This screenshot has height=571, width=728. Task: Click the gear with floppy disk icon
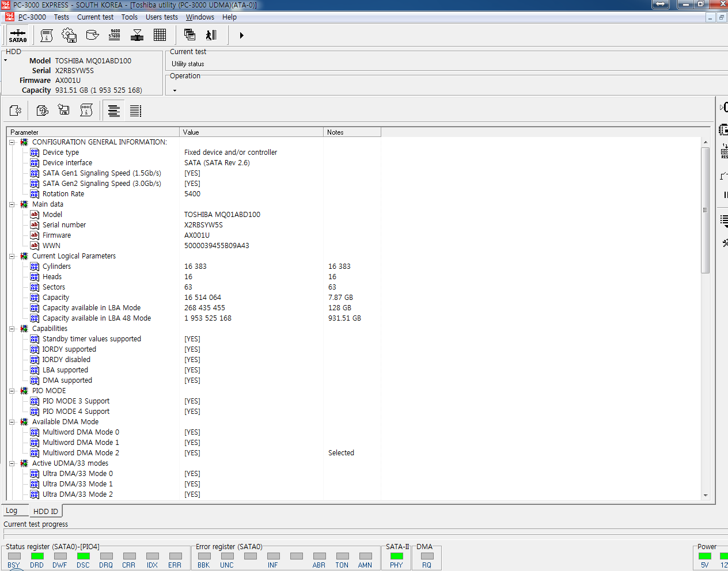pos(69,36)
